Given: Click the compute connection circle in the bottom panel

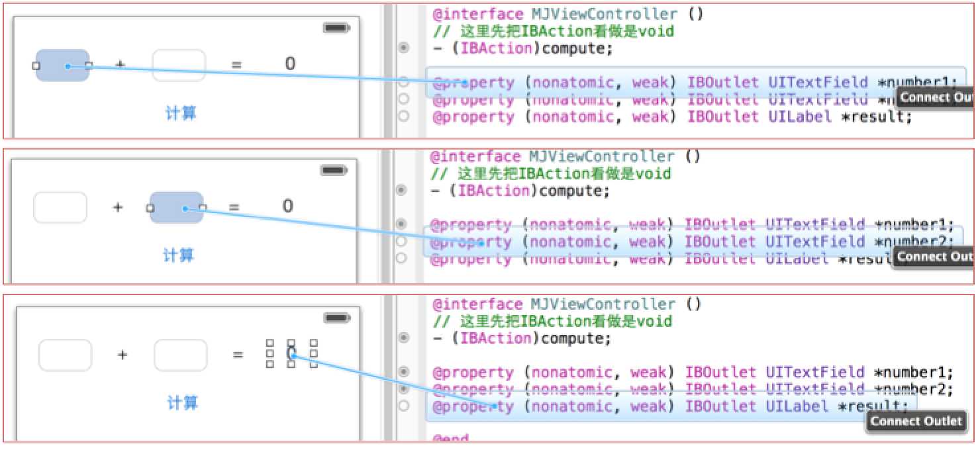Looking at the screenshot, I should (x=404, y=338).
